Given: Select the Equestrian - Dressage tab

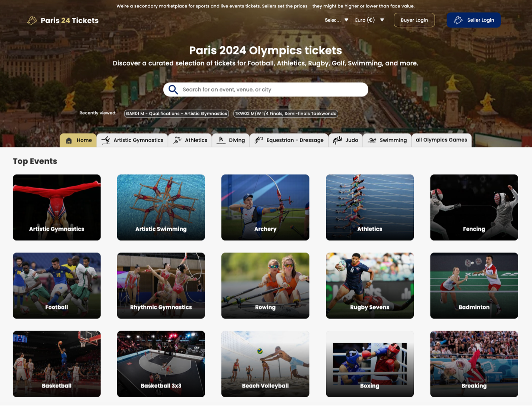Looking at the screenshot, I should 289,140.
